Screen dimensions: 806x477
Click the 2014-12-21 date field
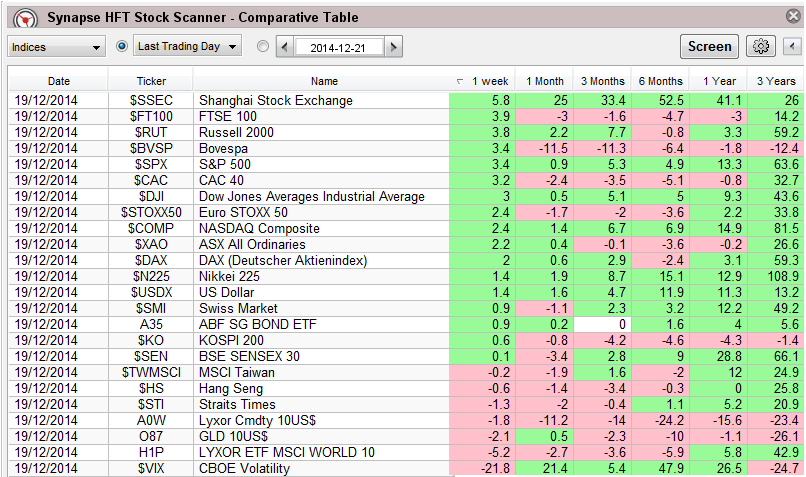click(339, 47)
